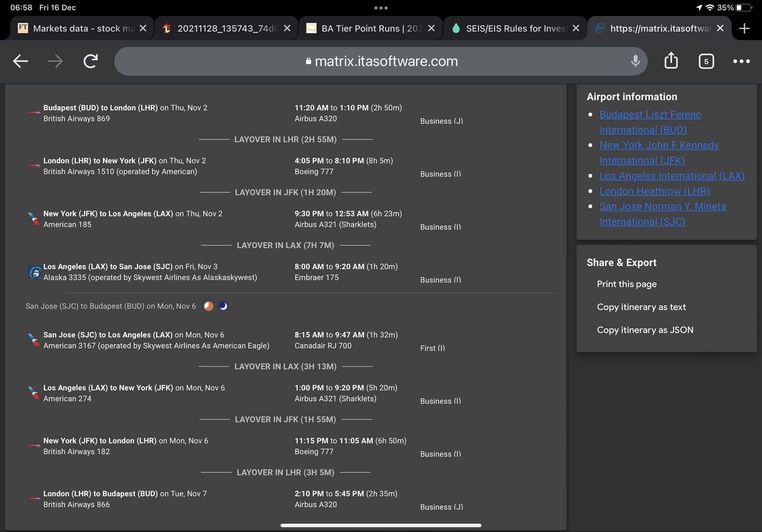Switch to BA Tier Point Runs tab

[x=371, y=29]
